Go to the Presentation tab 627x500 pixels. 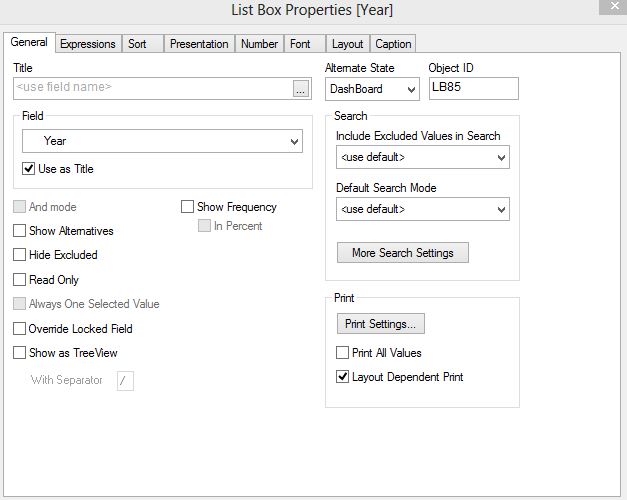coord(199,44)
